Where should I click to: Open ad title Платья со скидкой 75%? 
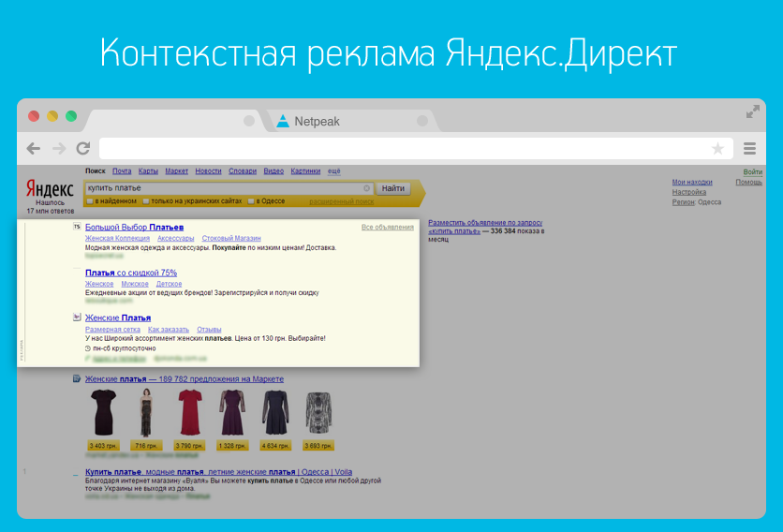pos(131,273)
